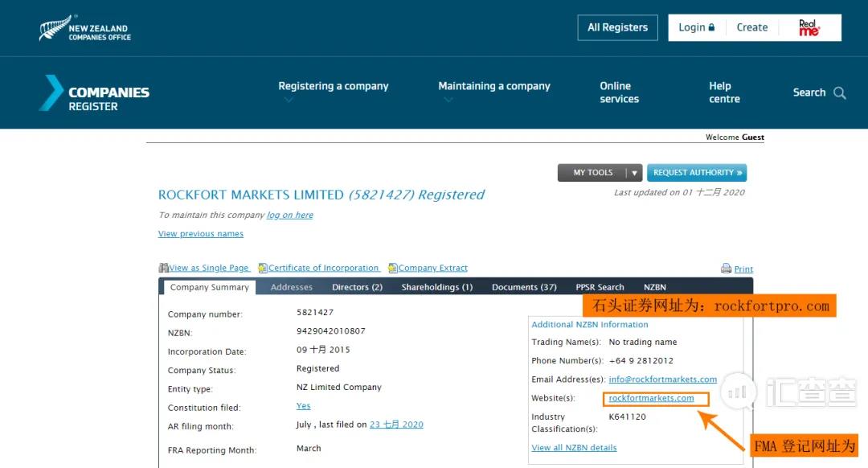The image size is (868, 468).
Task: Click the View as Single Page binoculars icon
Action: [163, 268]
